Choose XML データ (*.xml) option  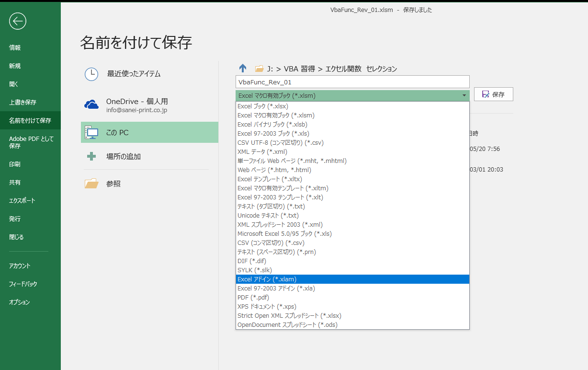352,151
